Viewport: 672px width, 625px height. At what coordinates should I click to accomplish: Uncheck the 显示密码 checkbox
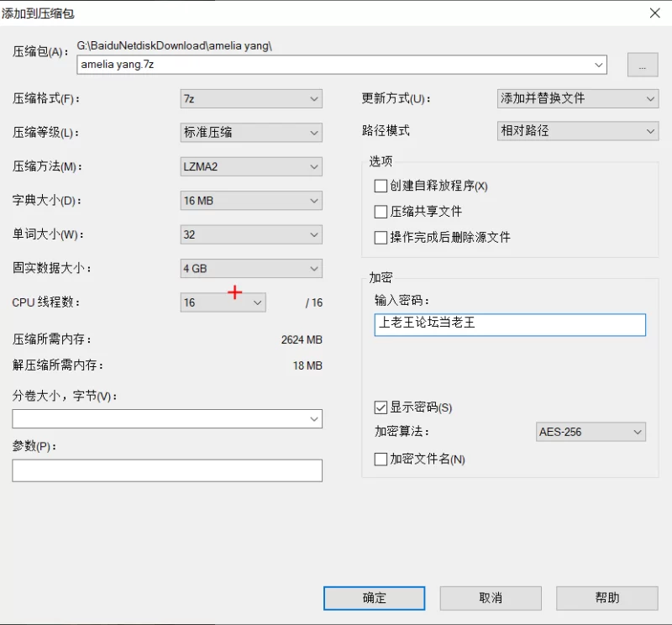click(381, 407)
